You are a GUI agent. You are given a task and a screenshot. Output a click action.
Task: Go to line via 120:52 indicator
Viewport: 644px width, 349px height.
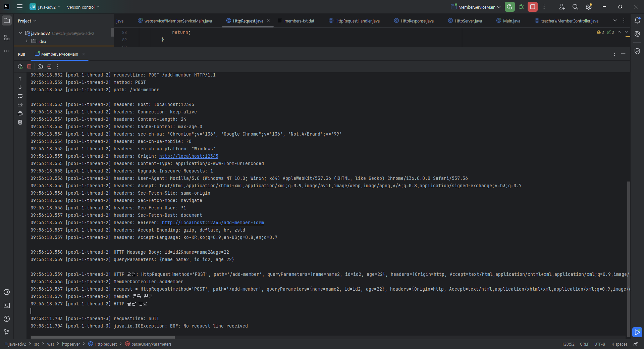click(568, 344)
